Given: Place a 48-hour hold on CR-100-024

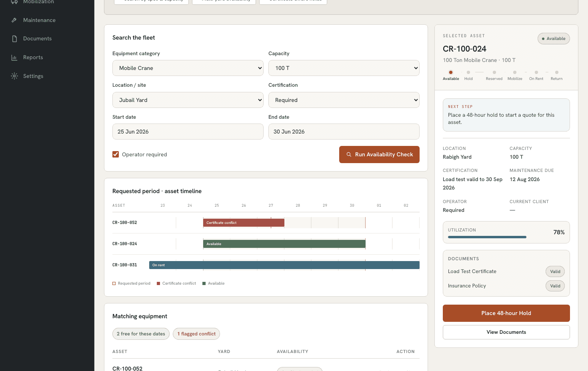Looking at the screenshot, I should (506, 313).
